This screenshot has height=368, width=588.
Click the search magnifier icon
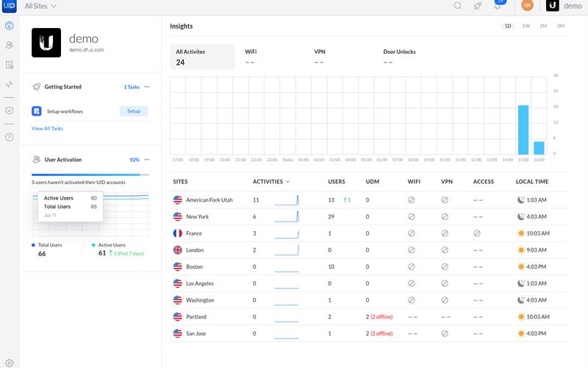[457, 6]
